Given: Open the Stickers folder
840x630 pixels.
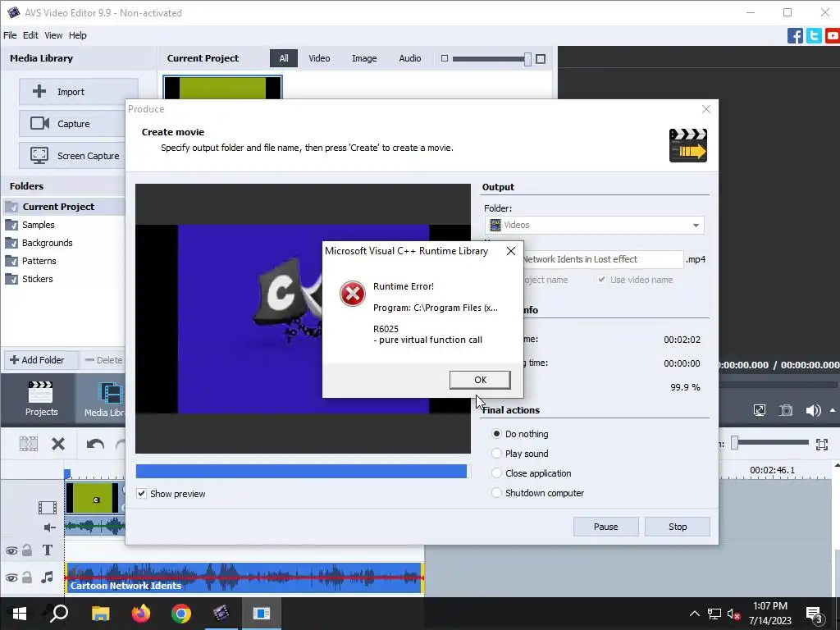Looking at the screenshot, I should [x=37, y=279].
